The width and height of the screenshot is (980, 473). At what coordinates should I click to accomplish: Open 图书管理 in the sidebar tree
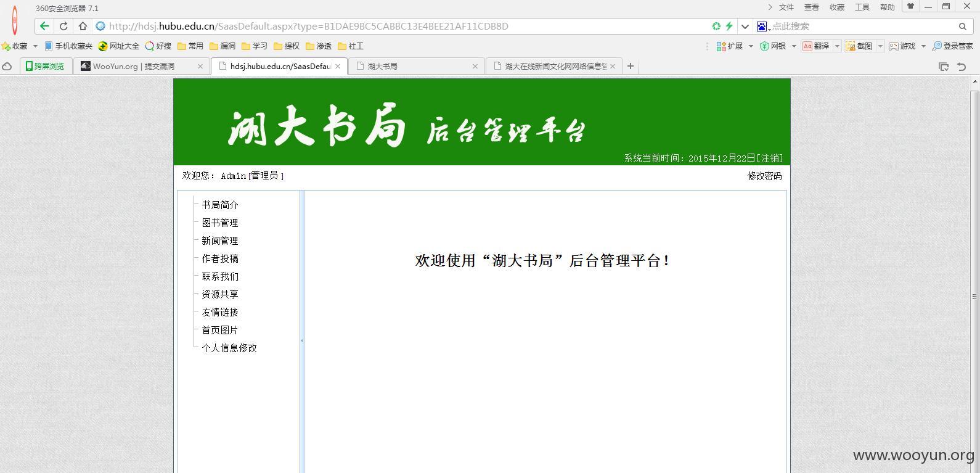(x=220, y=223)
